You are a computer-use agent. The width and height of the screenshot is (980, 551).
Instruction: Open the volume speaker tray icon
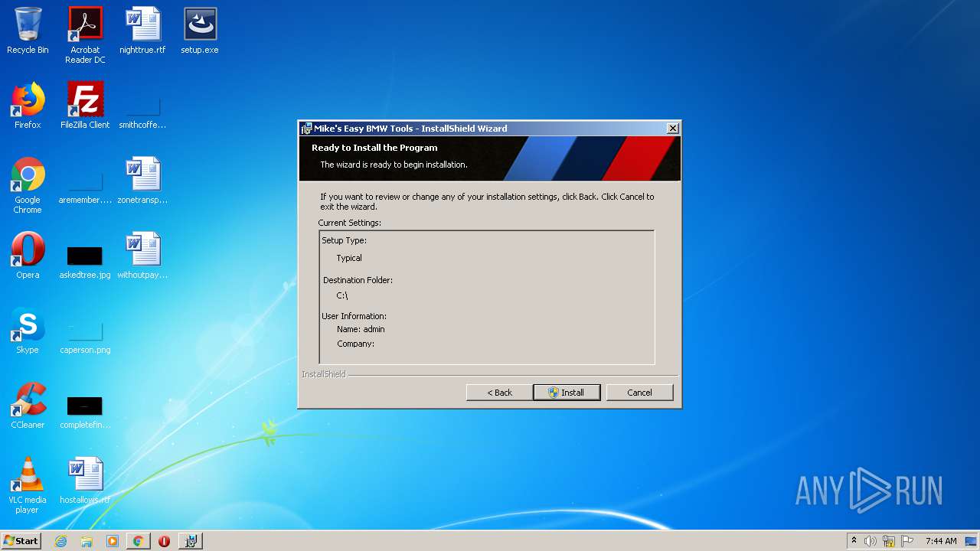[871, 541]
